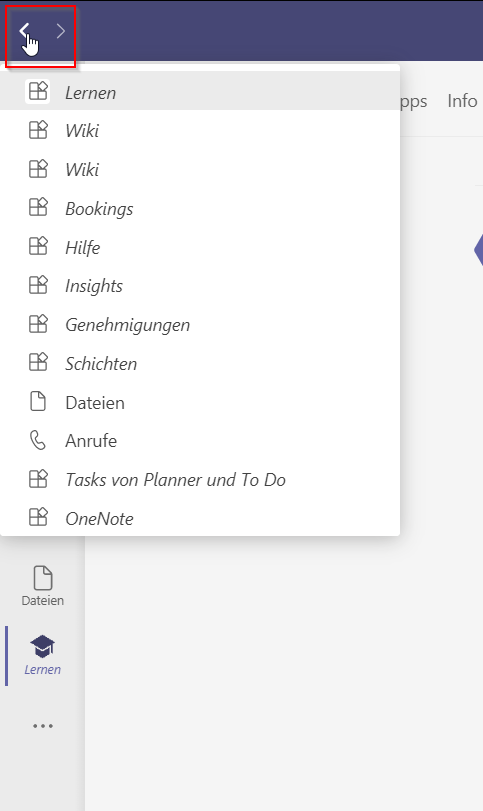Open more apps ellipsis in sidebar

pyautogui.click(x=42, y=726)
